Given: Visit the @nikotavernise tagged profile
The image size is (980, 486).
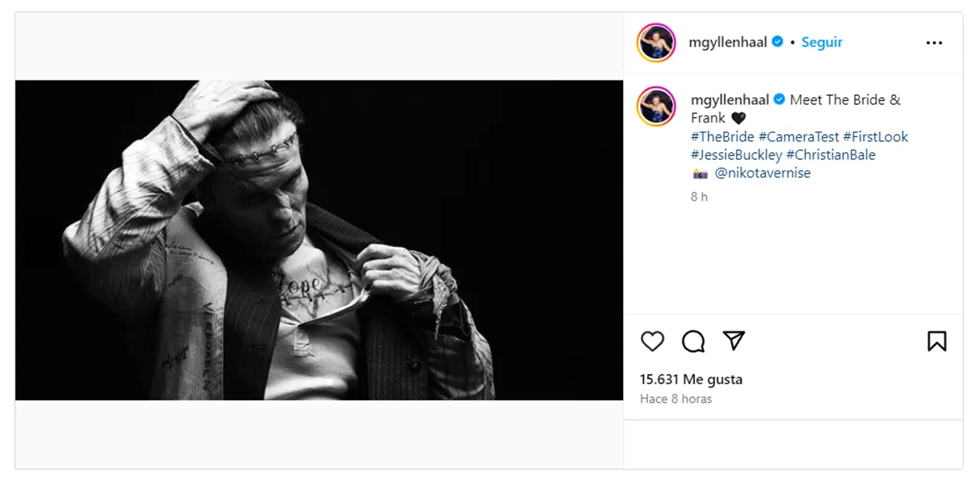Looking at the screenshot, I should tap(763, 174).
